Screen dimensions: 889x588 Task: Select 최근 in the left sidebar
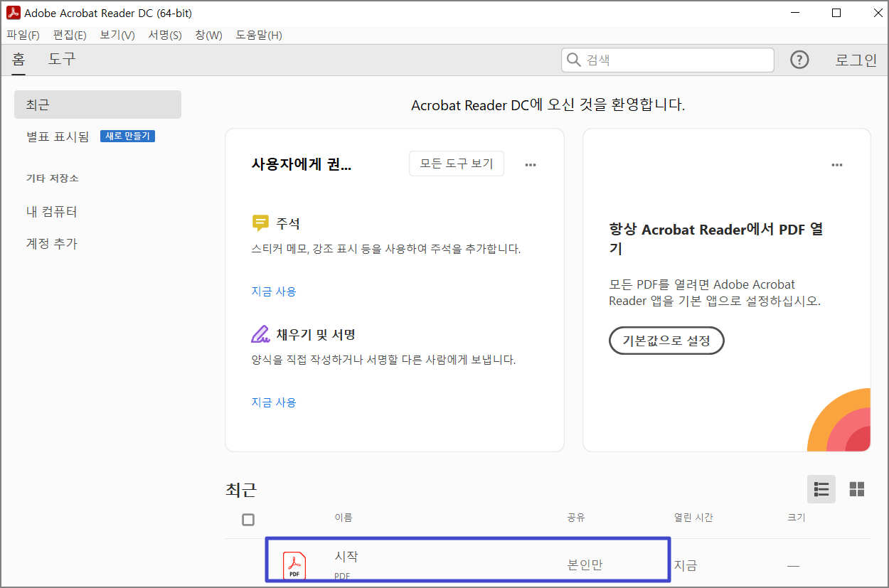tap(97, 105)
